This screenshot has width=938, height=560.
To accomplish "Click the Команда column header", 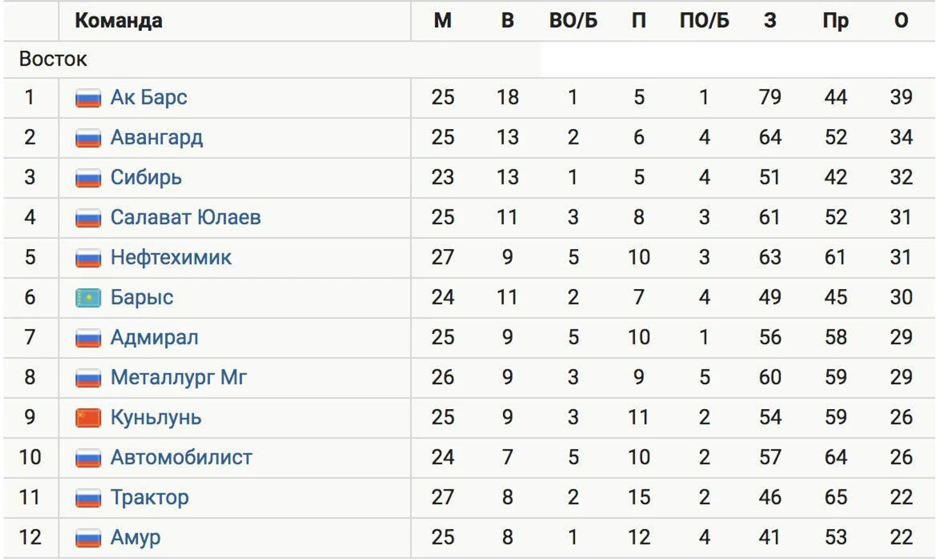I will pyautogui.click(x=119, y=21).
